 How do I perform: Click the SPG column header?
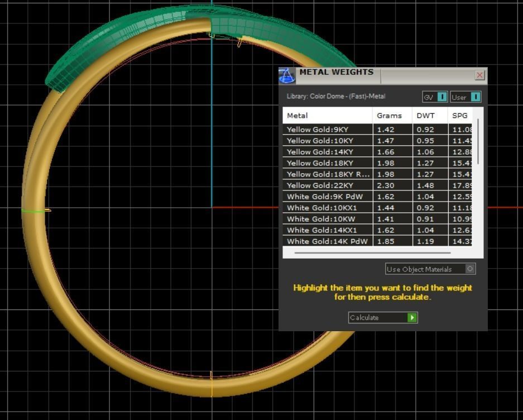tap(460, 116)
